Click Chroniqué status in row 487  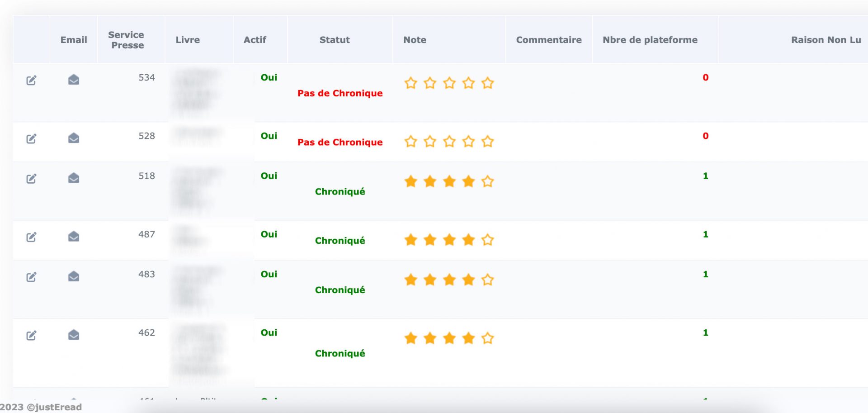pyautogui.click(x=340, y=241)
